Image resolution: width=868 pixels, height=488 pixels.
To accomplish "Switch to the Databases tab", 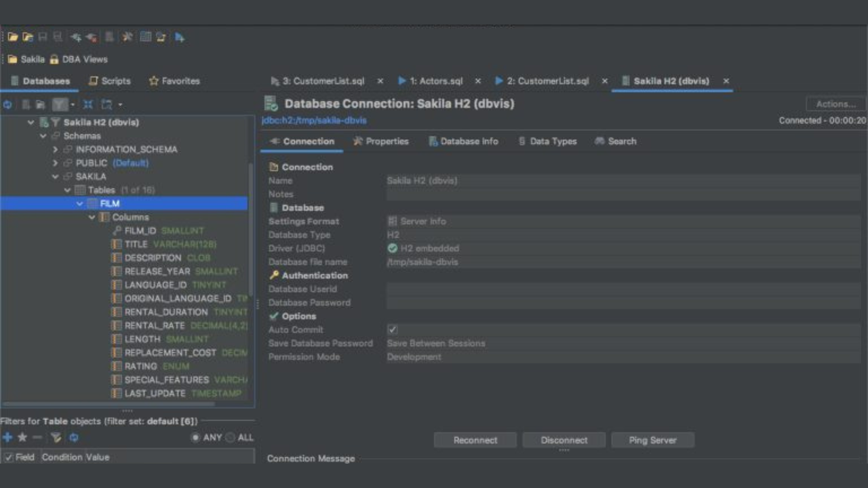I will (39, 81).
